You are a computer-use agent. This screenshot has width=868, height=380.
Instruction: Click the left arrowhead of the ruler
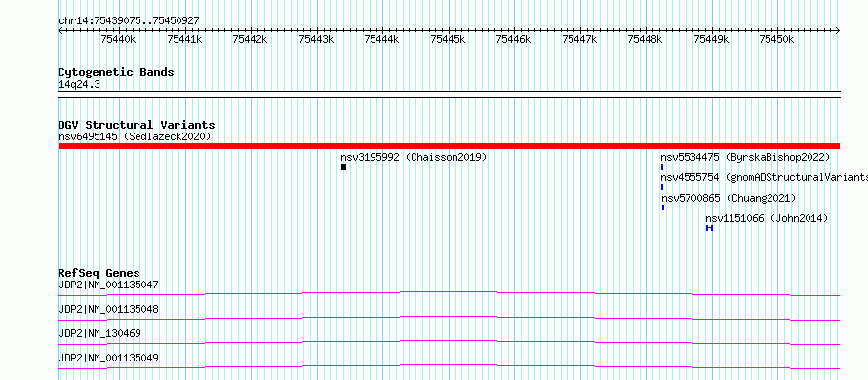60,30
